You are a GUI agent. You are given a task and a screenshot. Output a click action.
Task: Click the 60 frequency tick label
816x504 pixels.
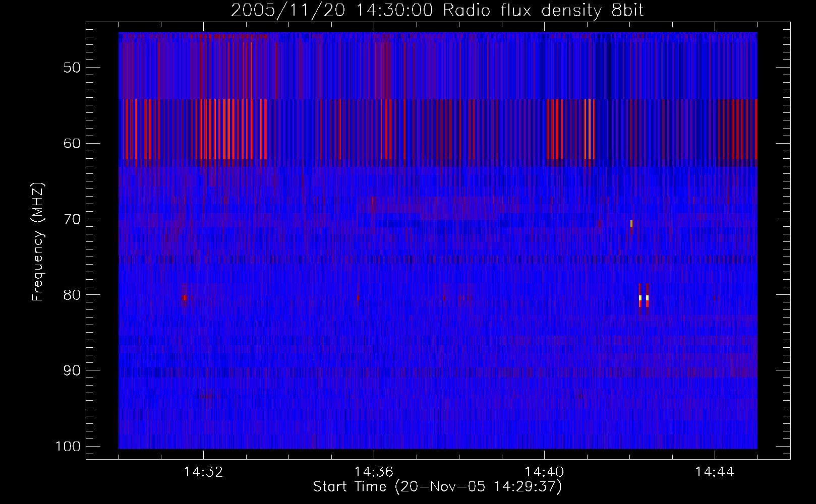72,143
